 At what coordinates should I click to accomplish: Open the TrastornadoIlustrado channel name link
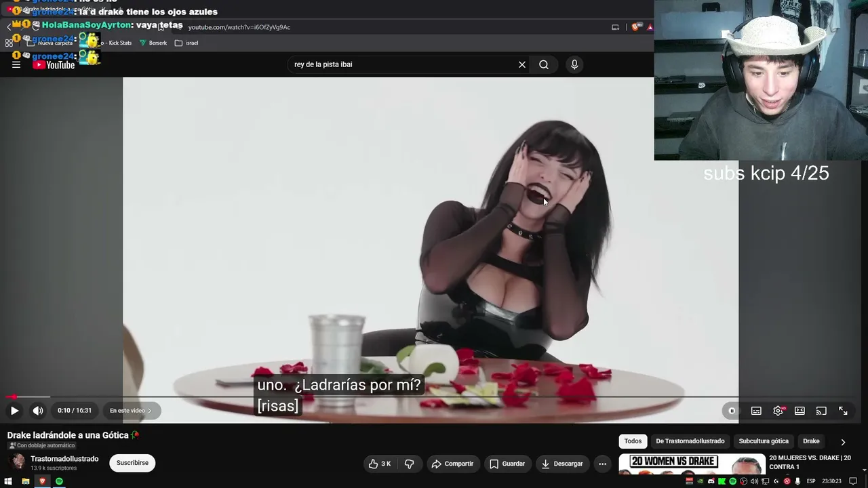pyautogui.click(x=64, y=459)
